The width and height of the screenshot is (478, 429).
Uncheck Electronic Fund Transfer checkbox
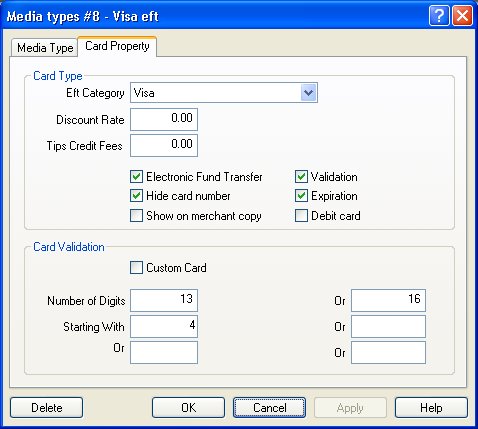click(x=136, y=177)
